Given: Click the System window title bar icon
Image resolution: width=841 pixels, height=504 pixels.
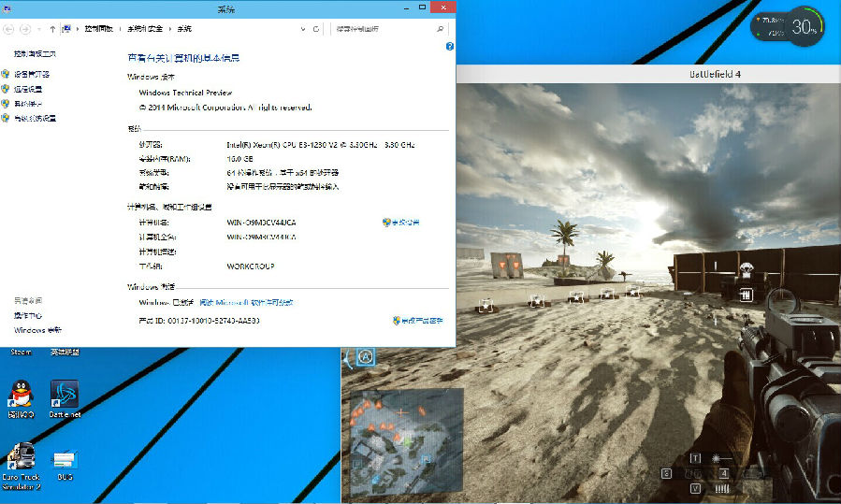Looking at the screenshot, I should point(7,8).
